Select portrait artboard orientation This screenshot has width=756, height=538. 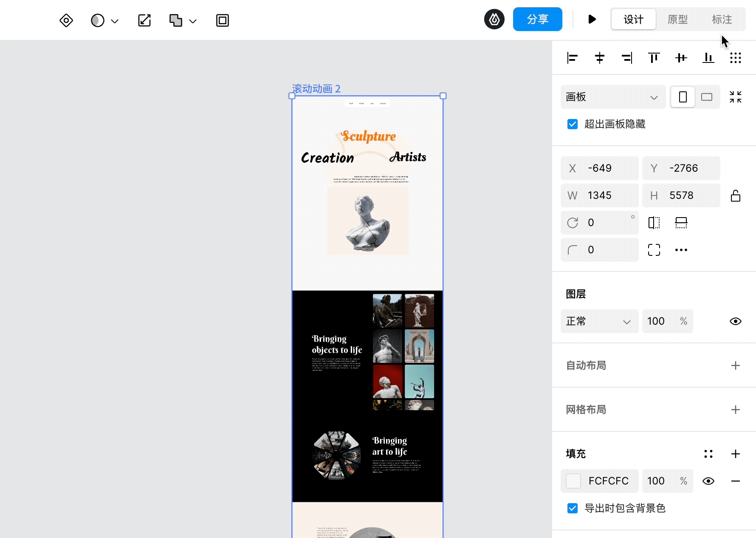coord(683,97)
